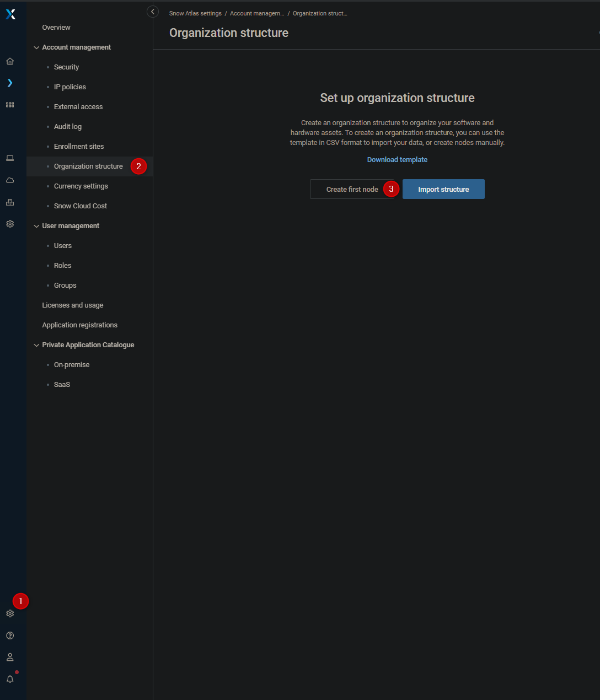
Task: Open Snow Cloud Cost
Action: point(81,206)
